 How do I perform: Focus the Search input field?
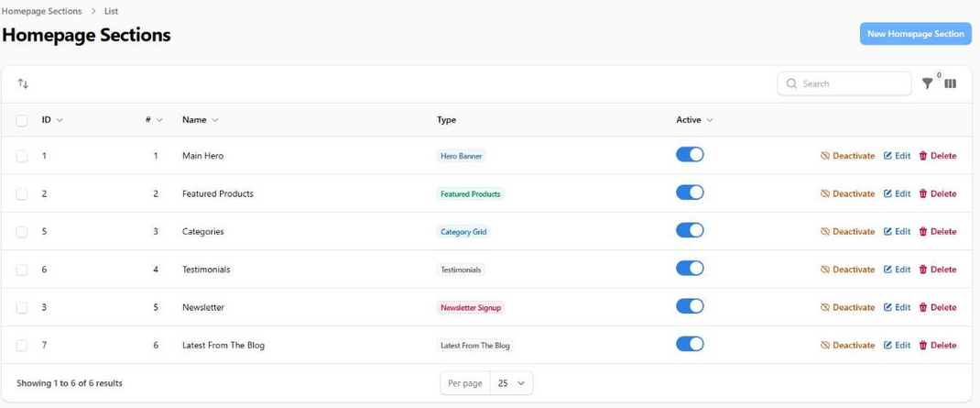[844, 83]
